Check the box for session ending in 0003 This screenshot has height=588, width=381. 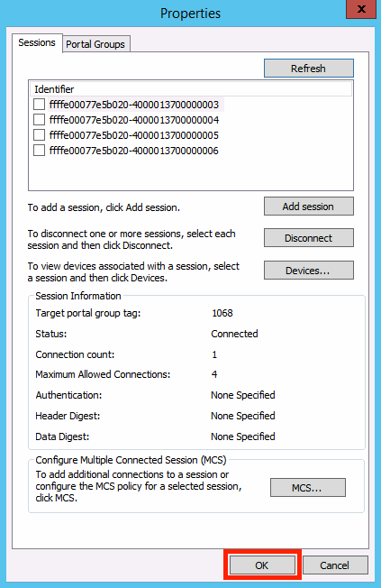click(40, 105)
